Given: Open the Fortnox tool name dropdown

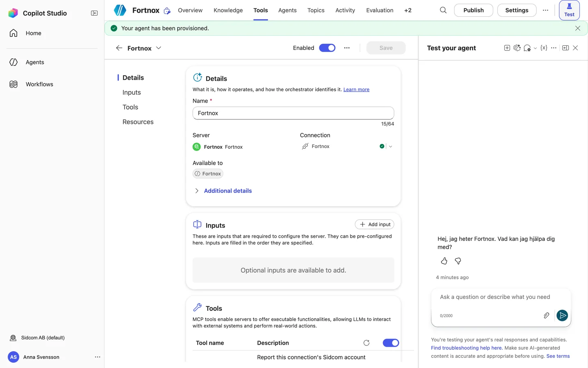Looking at the screenshot, I should (x=158, y=48).
